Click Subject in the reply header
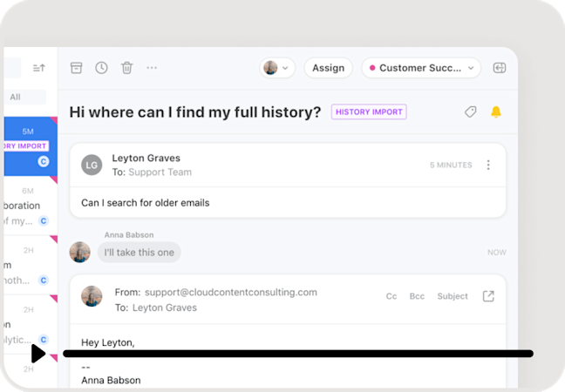This screenshot has width=565, height=392. click(453, 296)
